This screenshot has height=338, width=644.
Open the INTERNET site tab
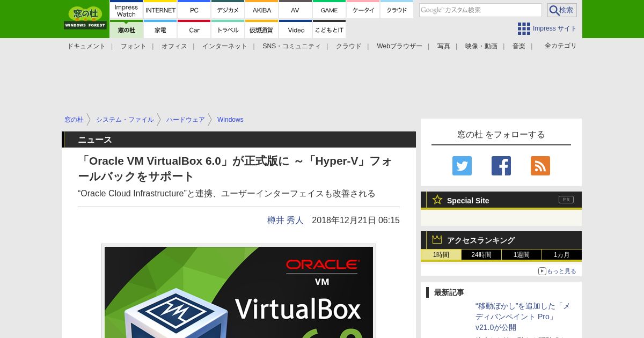tap(160, 10)
